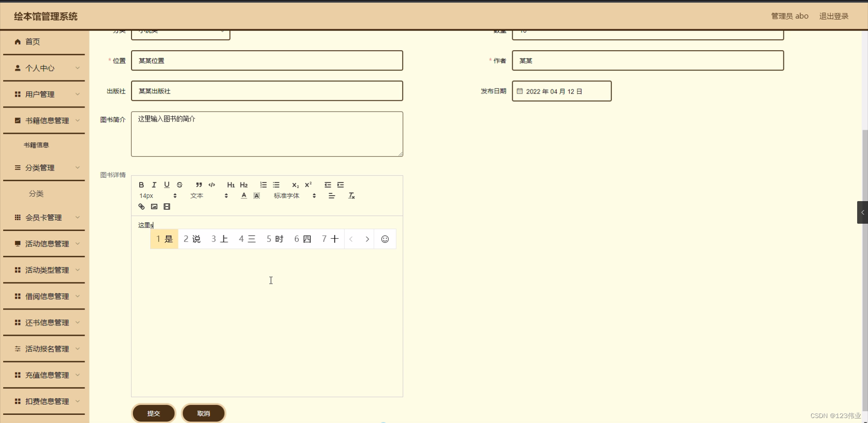Image resolution: width=868 pixels, height=423 pixels.
Task: Apply superscript formatting
Action: (308, 185)
